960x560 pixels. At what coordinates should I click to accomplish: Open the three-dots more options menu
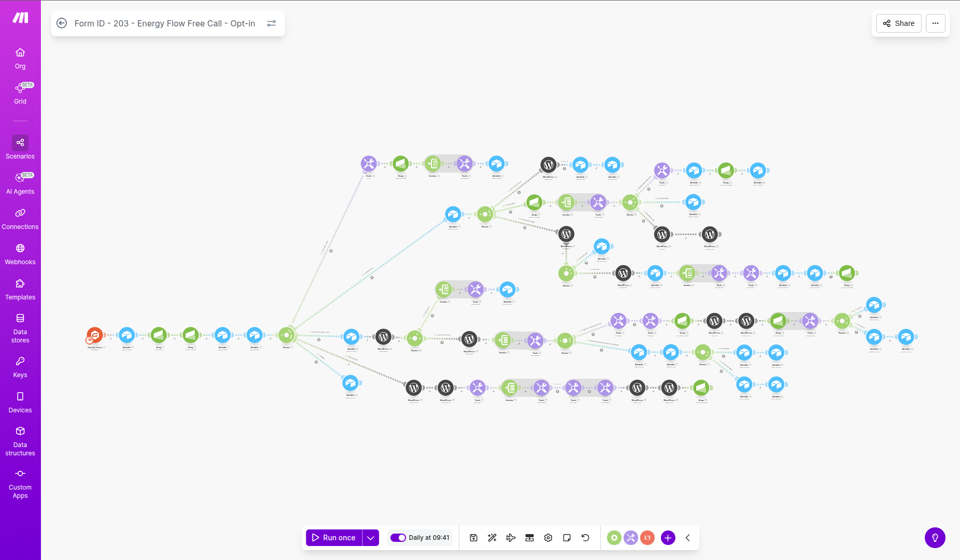click(x=935, y=23)
